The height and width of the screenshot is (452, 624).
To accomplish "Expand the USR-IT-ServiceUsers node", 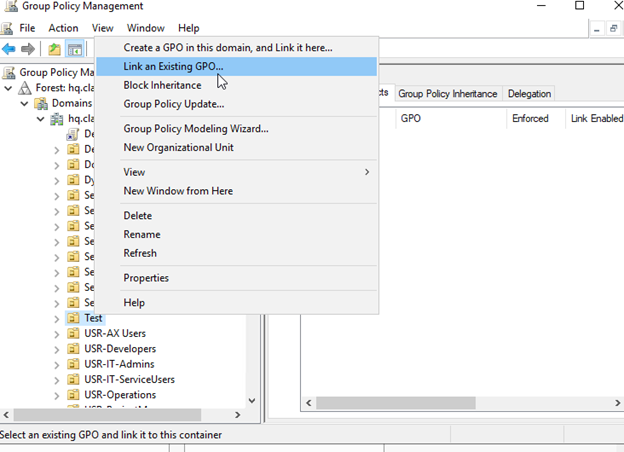I will coord(57,380).
